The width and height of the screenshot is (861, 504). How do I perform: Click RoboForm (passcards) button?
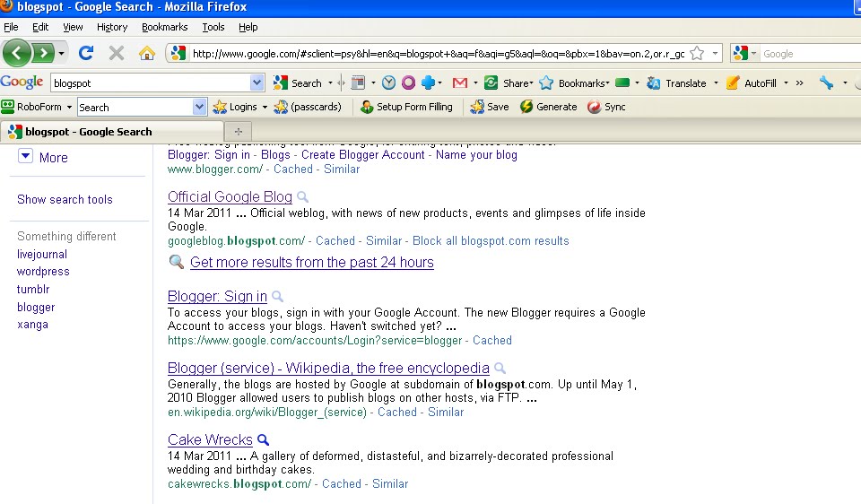click(x=308, y=107)
